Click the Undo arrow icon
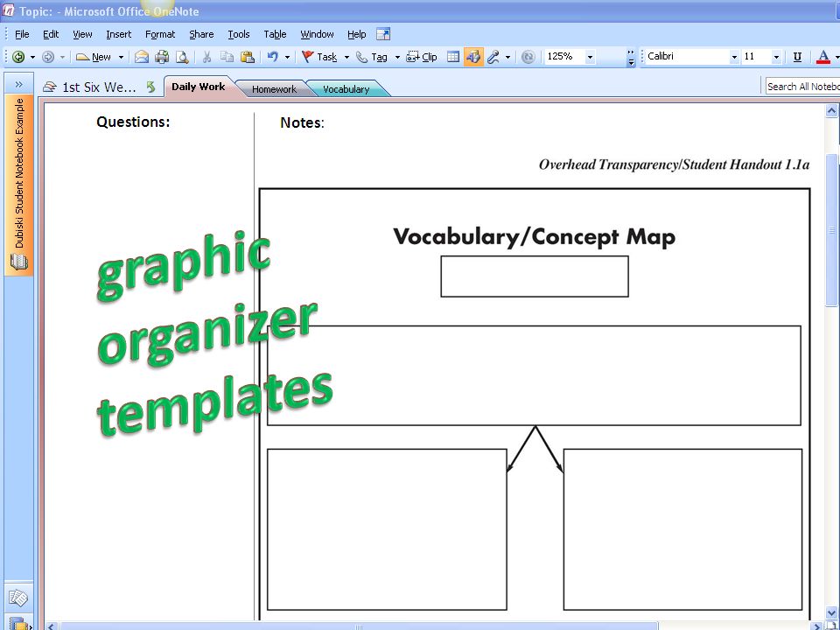The image size is (840, 630). pyautogui.click(x=273, y=57)
